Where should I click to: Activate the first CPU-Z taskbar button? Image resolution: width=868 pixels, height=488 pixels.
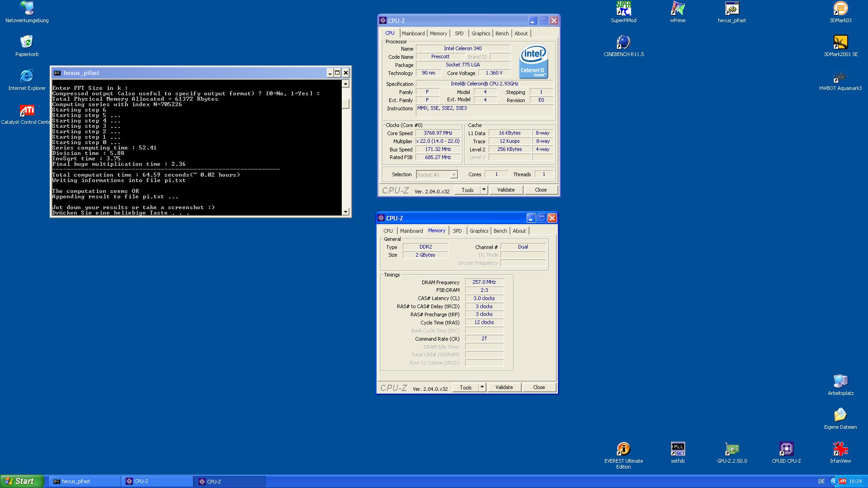[157, 481]
